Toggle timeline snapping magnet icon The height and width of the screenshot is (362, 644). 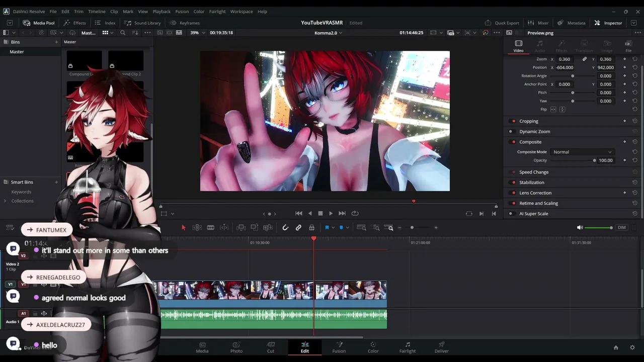coord(285,228)
